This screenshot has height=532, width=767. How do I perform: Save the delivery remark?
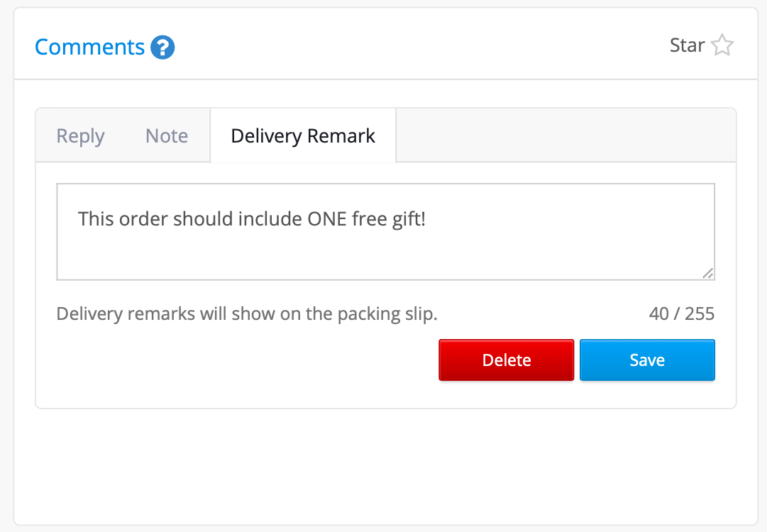pyautogui.click(x=647, y=360)
